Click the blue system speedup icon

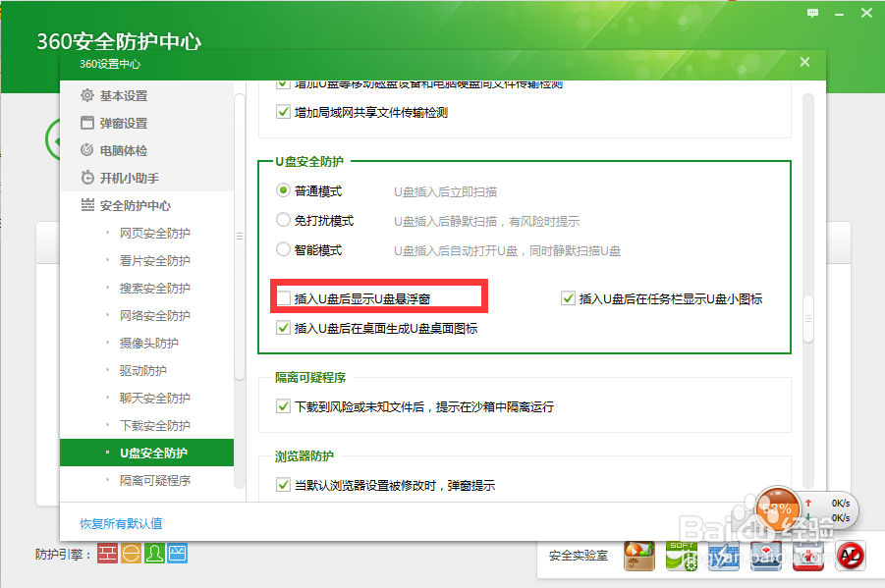click(723, 555)
